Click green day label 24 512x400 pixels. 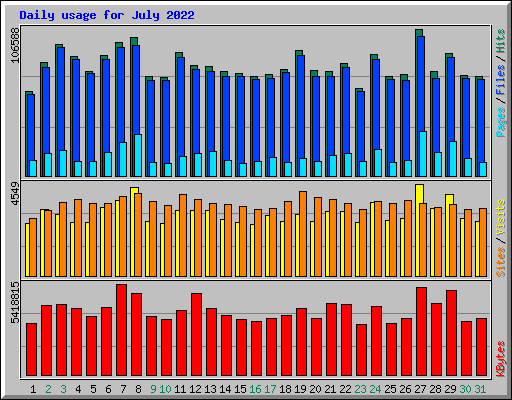tap(375, 389)
